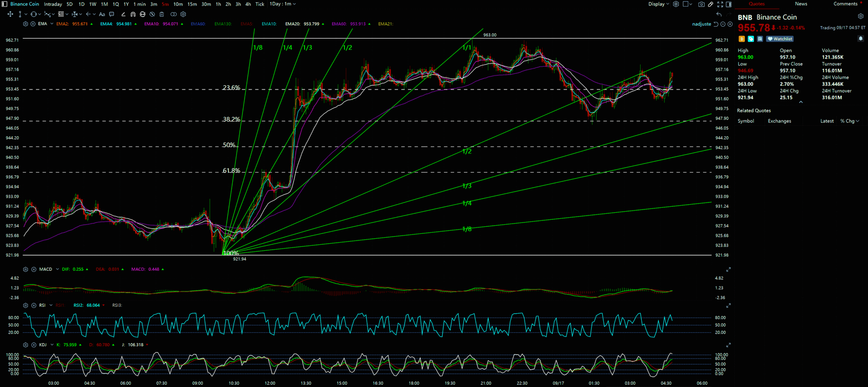Image resolution: width=868 pixels, height=387 pixels.
Task: Sort by % Chg column dropdown
Action: pyautogui.click(x=850, y=121)
